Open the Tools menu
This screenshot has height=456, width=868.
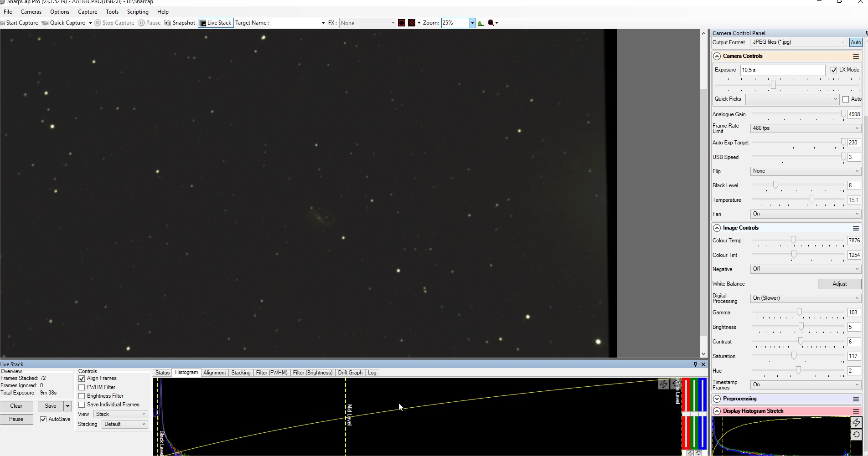(112, 12)
